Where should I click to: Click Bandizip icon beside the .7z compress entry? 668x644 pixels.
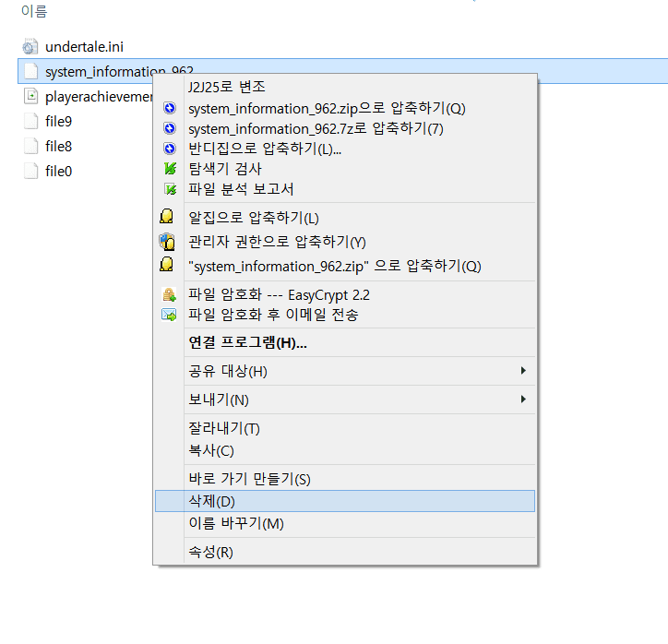[170, 128]
